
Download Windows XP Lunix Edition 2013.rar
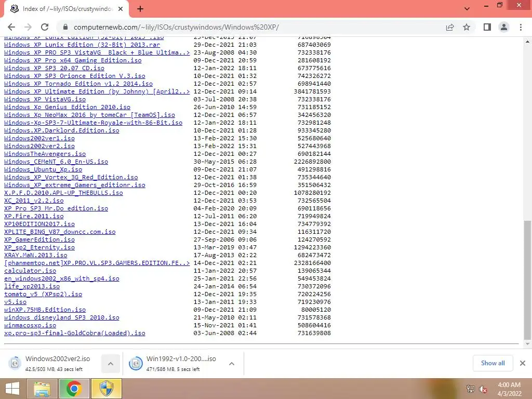tap(82, 45)
